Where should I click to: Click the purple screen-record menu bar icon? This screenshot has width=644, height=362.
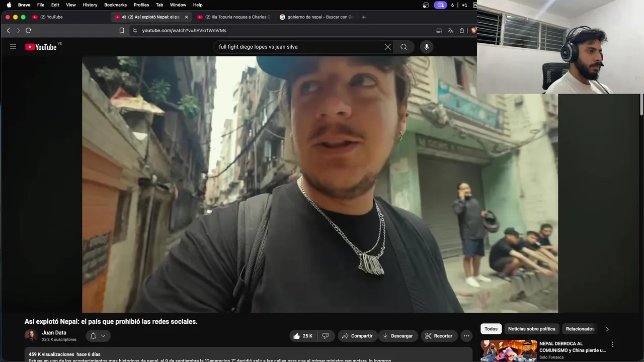[441, 5]
